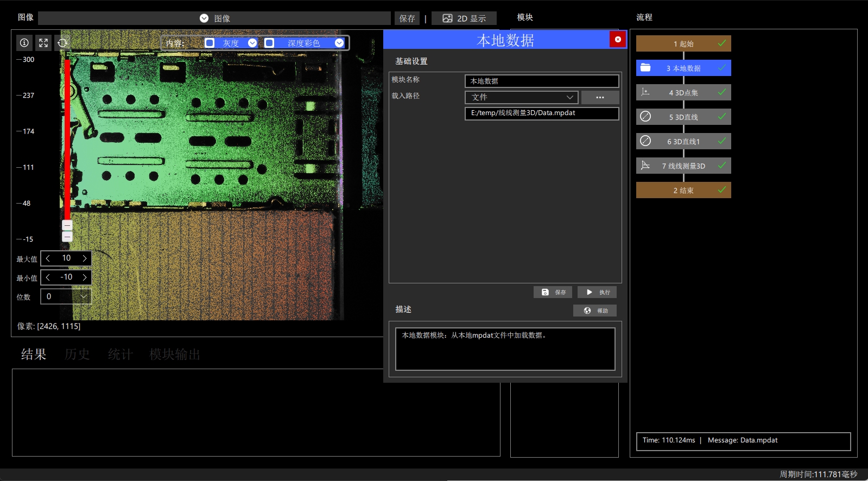Click the rotate reset view icon
This screenshot has width=868, height=481.
pos(62,43)
